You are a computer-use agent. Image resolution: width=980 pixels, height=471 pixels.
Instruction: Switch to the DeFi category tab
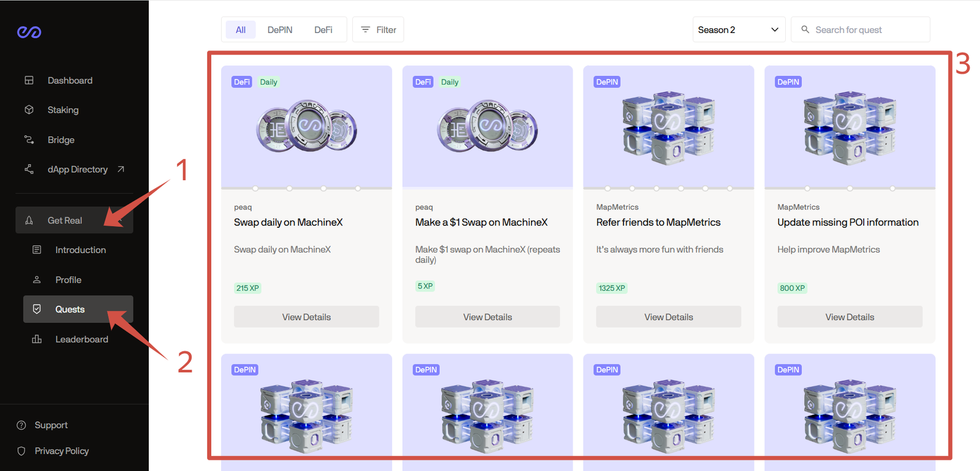pos(323,29)
